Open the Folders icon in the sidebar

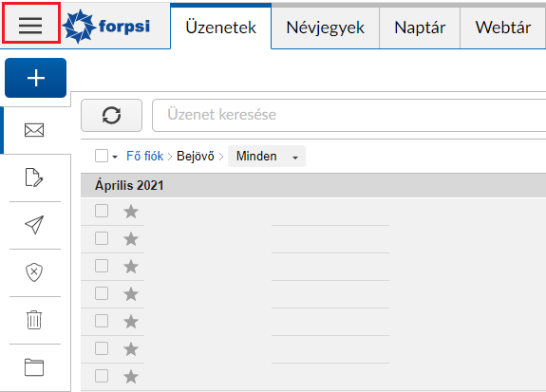[34, 367]
